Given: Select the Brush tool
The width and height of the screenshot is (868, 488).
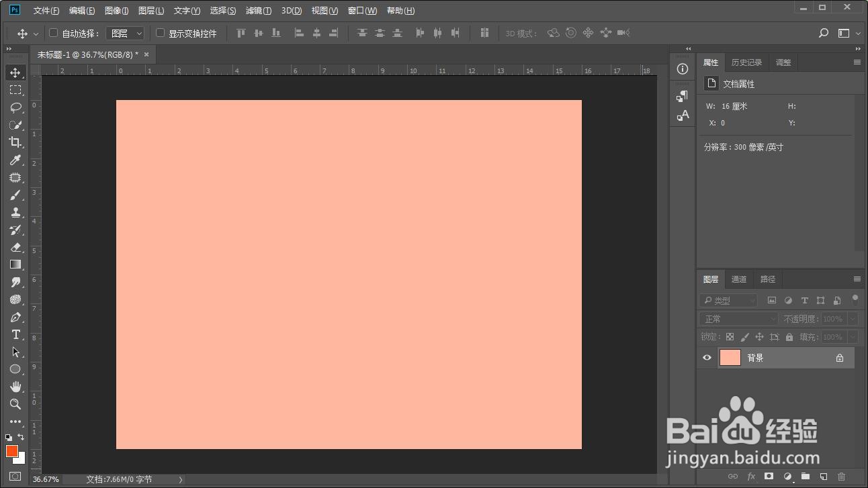Looking at the screenshot, I should coord(15,195).
